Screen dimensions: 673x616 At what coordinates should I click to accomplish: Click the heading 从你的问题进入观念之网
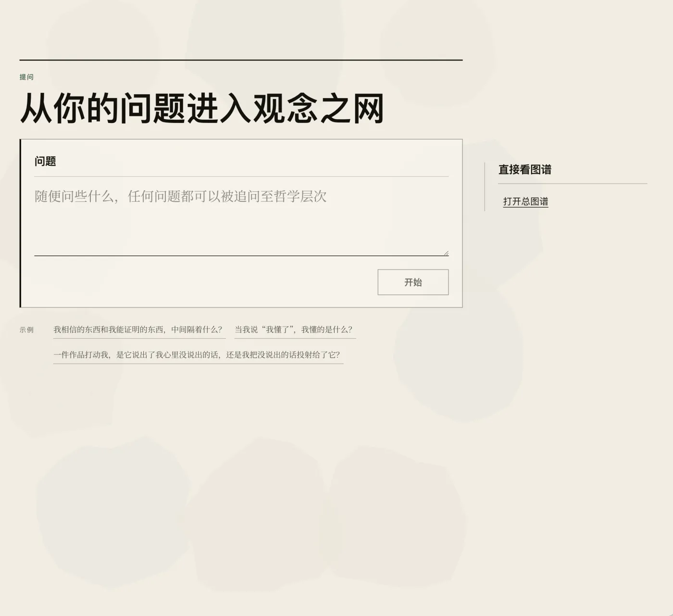tap(202, 109)
